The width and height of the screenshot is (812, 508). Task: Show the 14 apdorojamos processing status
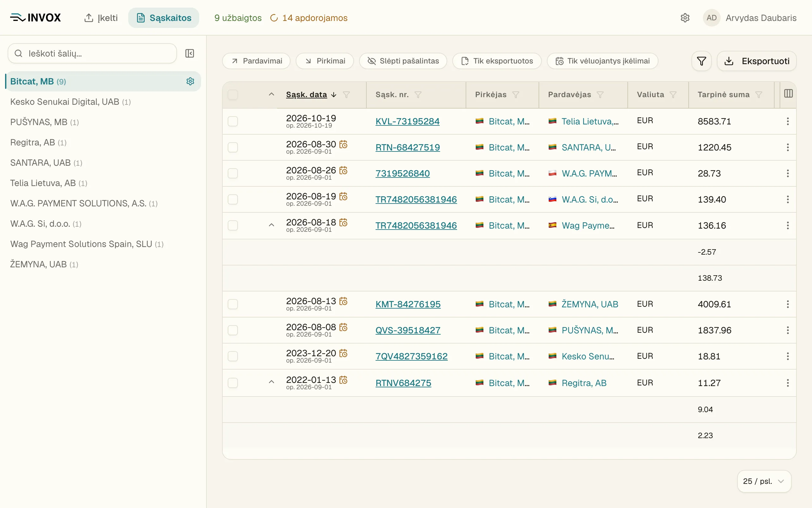click(x=309, y=18)
